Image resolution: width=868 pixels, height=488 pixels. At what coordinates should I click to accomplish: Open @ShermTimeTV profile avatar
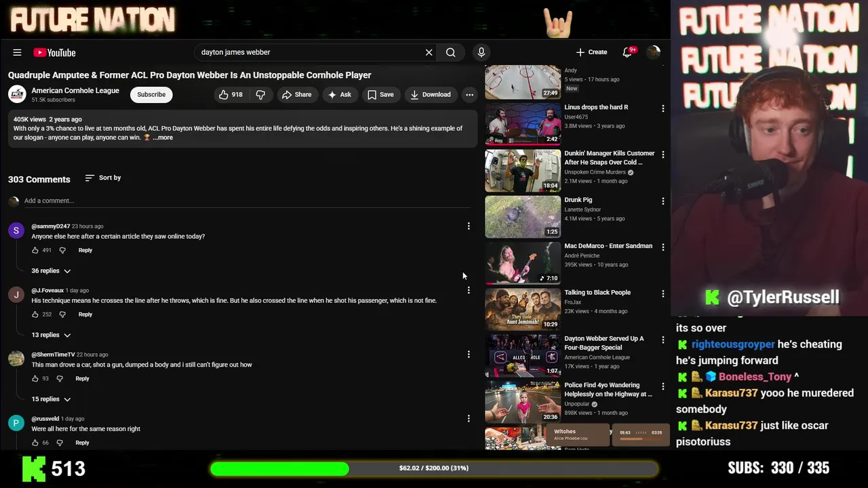click(x=16, y=359)
